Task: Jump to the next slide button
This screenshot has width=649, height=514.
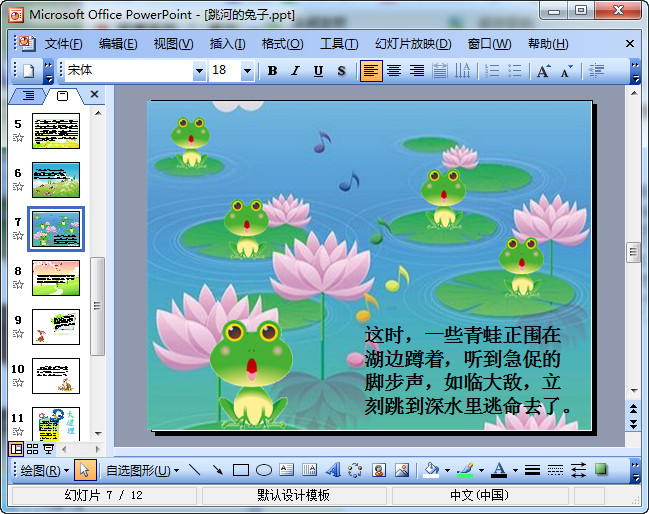Action: click(634, 424)
